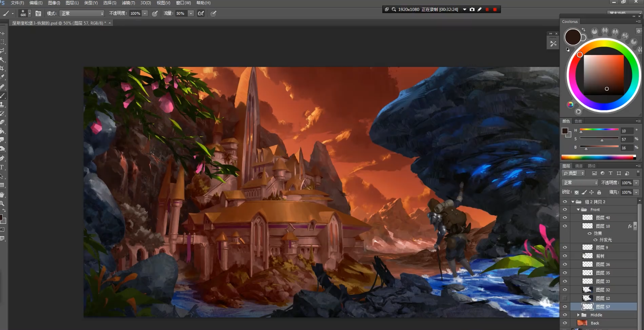The width and height of the screenshot is (644, 330).
Task: Toggle layer filtering switch on
Action: 638,173
